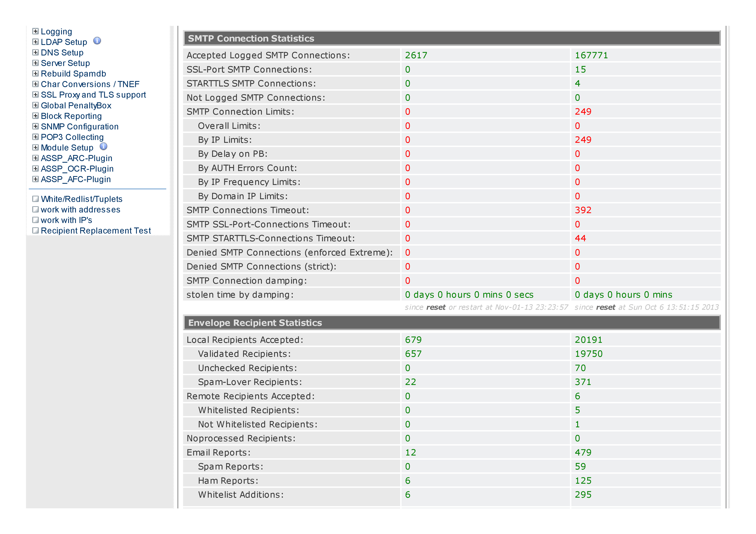Click box icon beside Recipient Replacement Test
Screen dimensions: 756x534
pos(36,230)
